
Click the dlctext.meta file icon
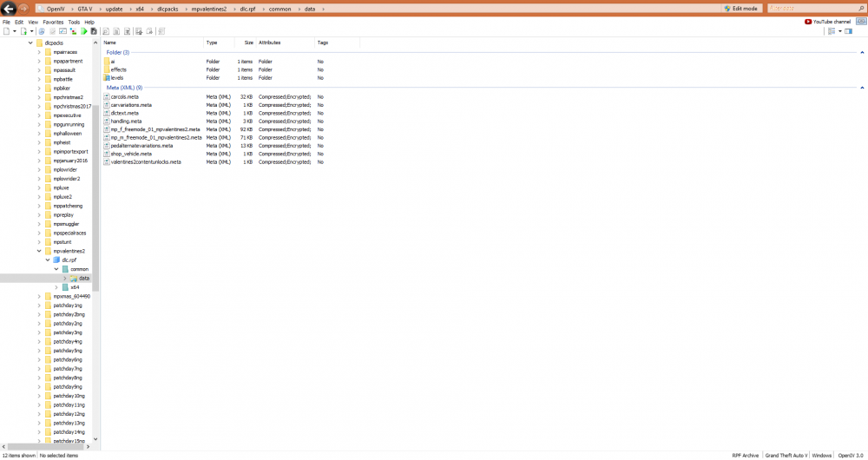tap(107, 113)
